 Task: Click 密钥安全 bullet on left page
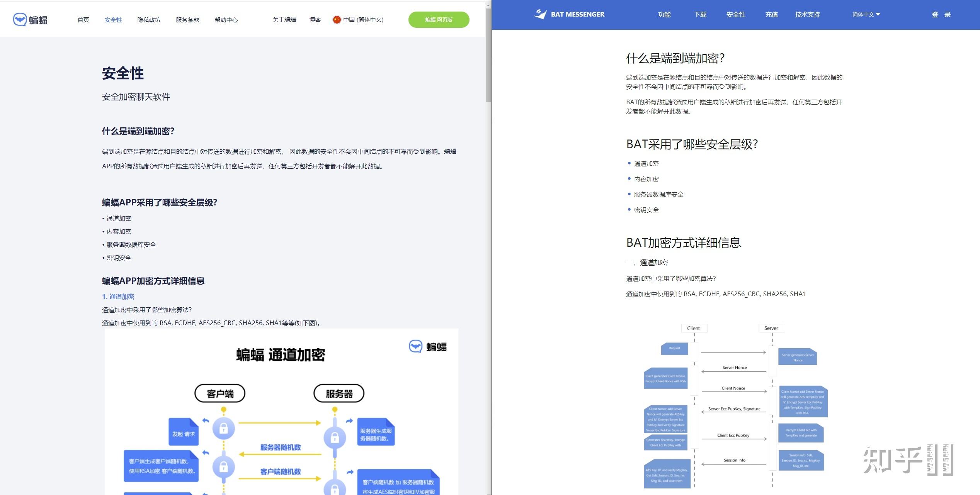point(119,258)
